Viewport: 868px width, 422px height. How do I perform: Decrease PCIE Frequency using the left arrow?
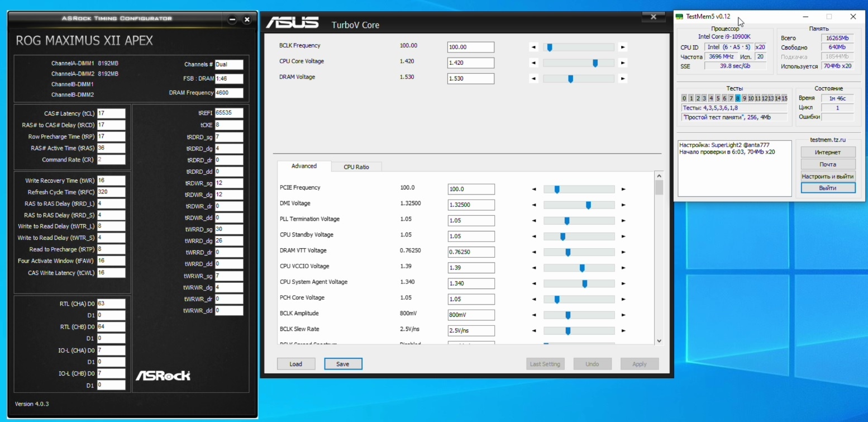(x=534, y=189)
